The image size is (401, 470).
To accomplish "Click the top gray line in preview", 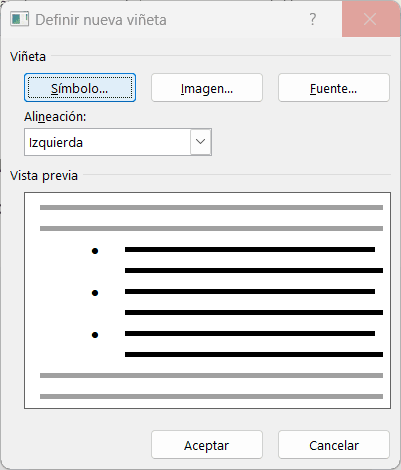I will pyautogui.click(x=211, y=207).
